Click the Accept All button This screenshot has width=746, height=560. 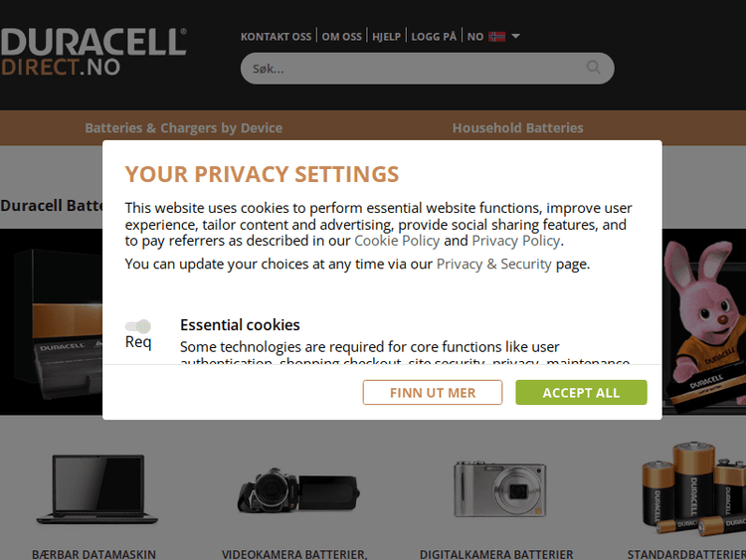581,393
